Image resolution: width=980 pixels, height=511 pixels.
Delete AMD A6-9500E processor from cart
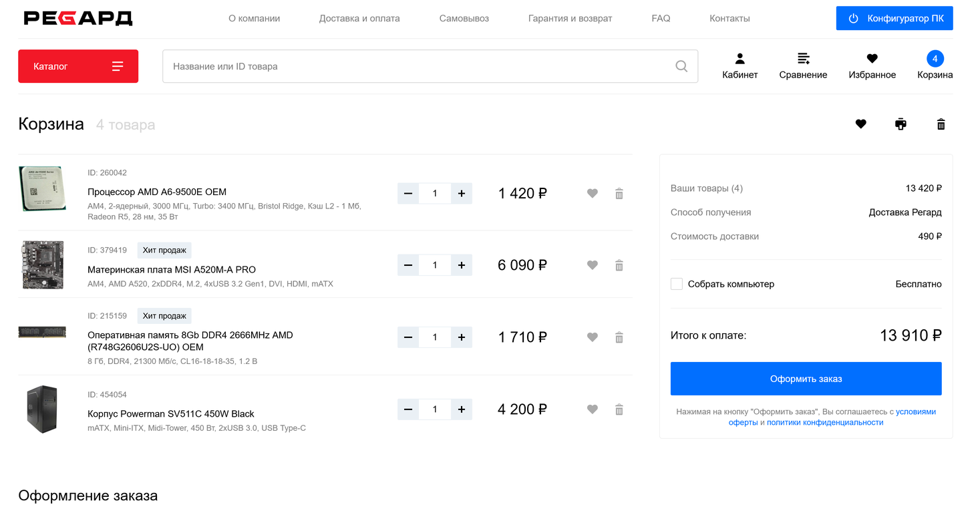(x=619, y=194)
